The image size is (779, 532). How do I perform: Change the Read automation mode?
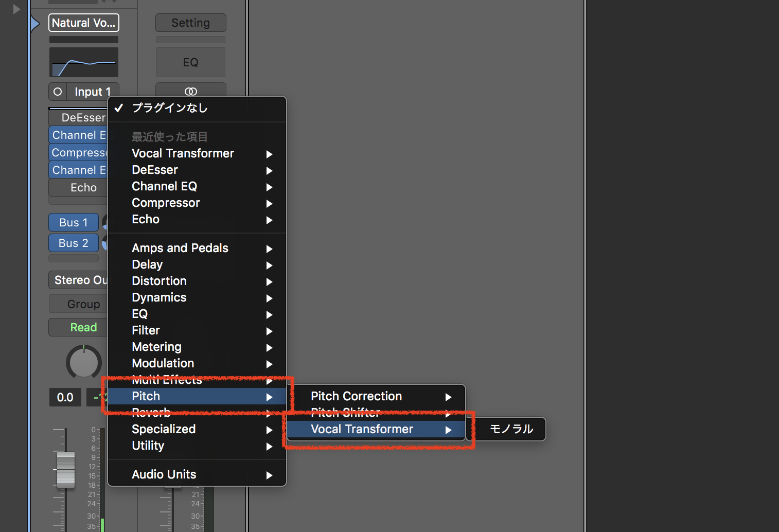click(x=78, y=327)
